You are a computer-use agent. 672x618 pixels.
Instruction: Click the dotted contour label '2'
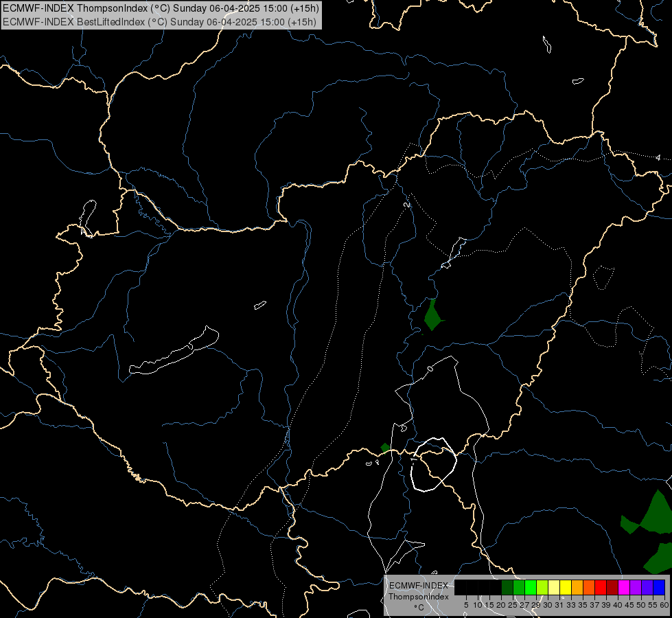coord(407,205)
